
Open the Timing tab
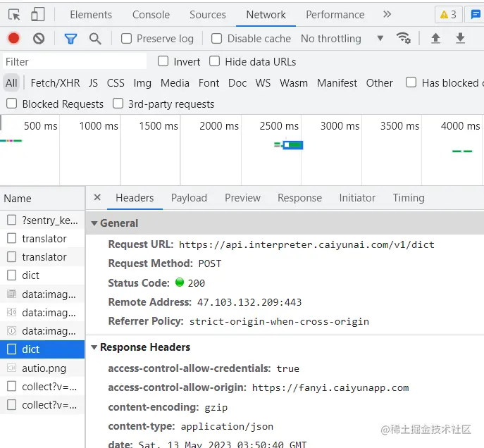[409, 198]
